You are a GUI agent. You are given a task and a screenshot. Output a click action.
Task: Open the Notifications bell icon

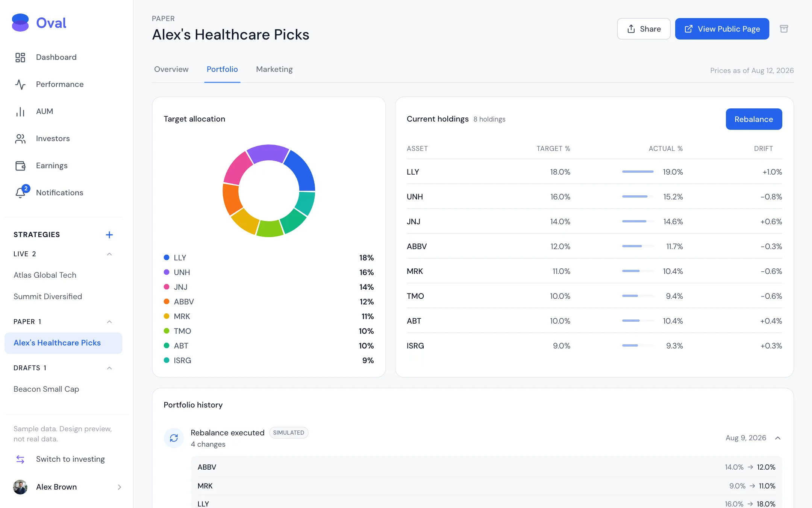point(20,193)
